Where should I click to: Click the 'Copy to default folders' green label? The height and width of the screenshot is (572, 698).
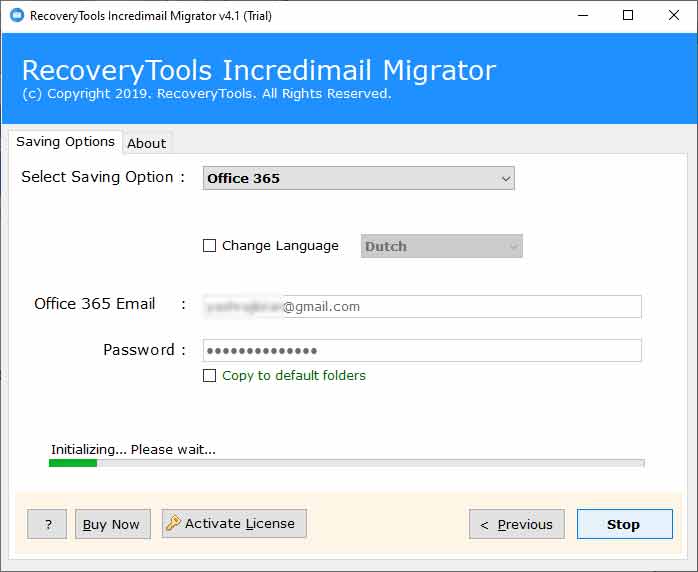[294, 376]
